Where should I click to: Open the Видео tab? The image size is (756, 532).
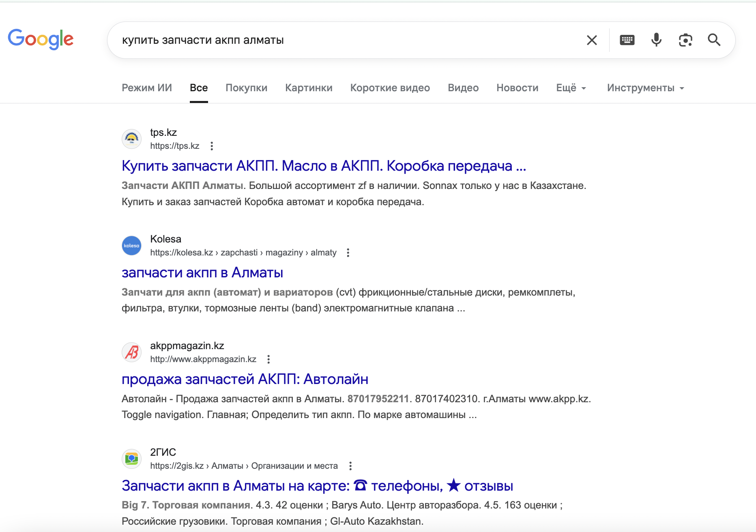coord(463,88)
